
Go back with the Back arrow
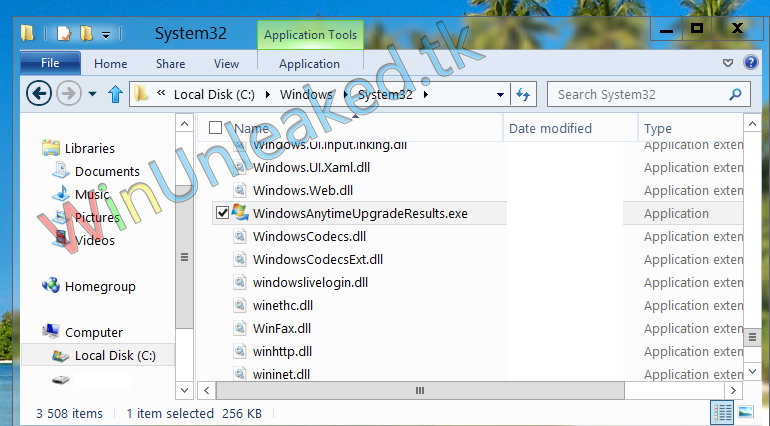[x=39, y=93]
